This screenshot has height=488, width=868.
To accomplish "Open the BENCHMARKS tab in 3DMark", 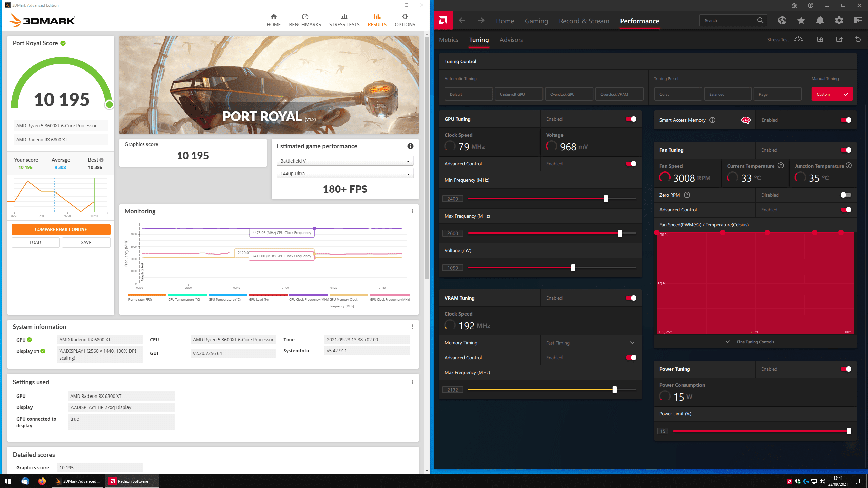I will pyautogui.click(x=305, y=20).
